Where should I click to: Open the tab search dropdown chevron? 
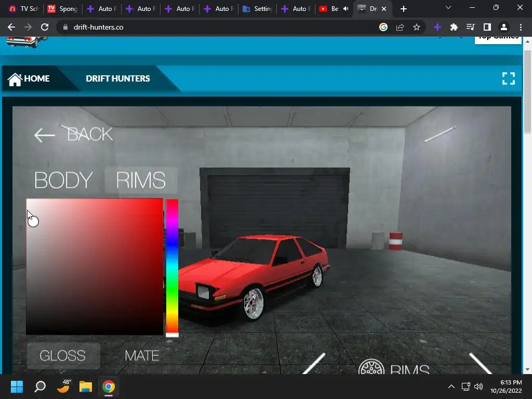(x=448, y=7)
